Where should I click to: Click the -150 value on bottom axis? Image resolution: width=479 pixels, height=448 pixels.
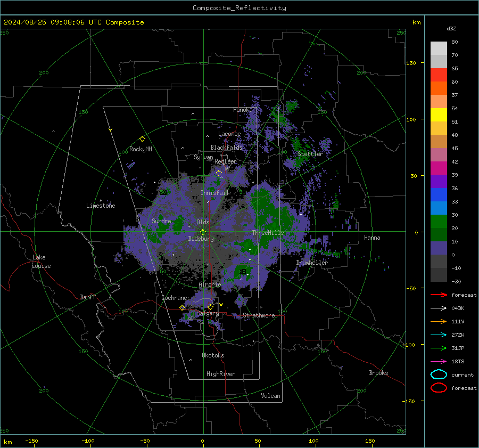click(x=31, y=441)
